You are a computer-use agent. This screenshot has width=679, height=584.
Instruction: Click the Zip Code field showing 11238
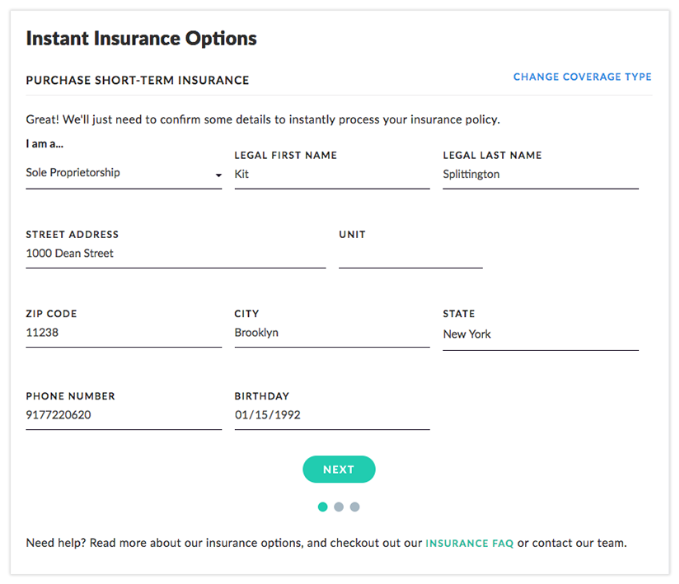click(x=123, y=333)
